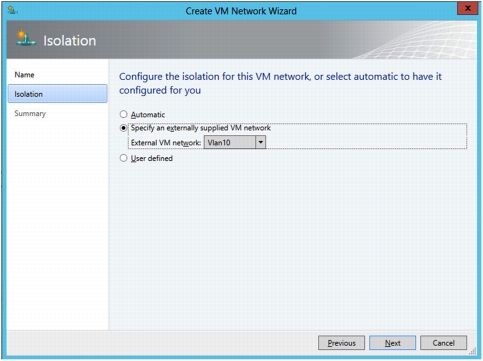Select Specify an externally supplied VM network
The height and width of the screenshot is (361, 483).
123,128
